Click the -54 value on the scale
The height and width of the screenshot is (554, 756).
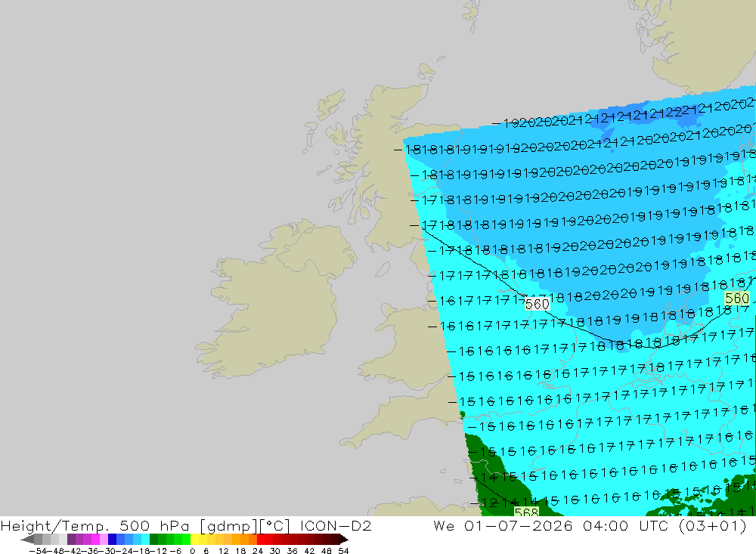tap(39, 551)
